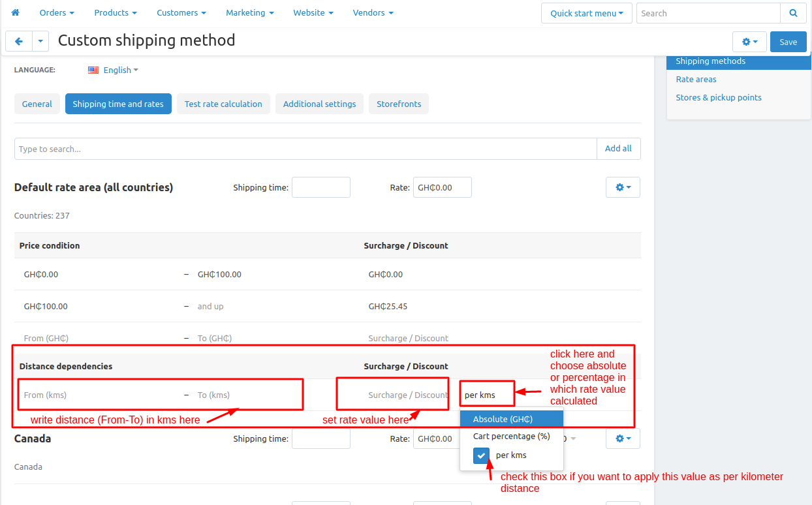
Task: Open Canada rate area gear menu
Action: click(623, 438)
